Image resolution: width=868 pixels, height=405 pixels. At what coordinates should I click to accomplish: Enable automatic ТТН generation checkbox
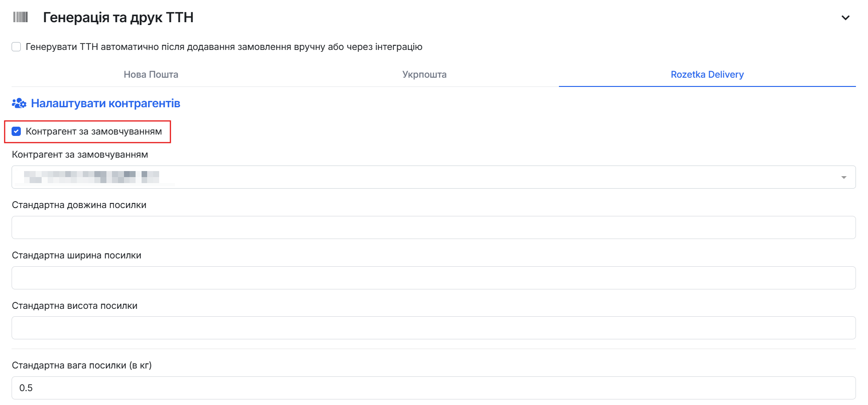click(16, 47)
